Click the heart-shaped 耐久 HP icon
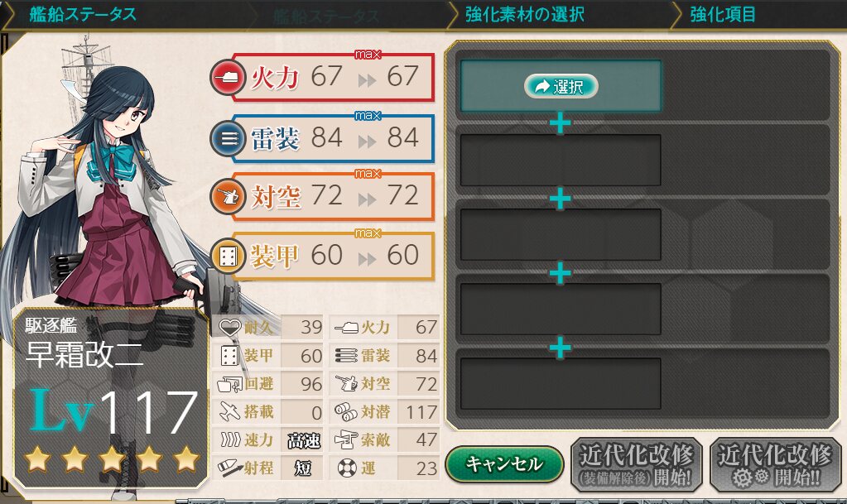Screen dimensions: 847x504 (229, 328)
